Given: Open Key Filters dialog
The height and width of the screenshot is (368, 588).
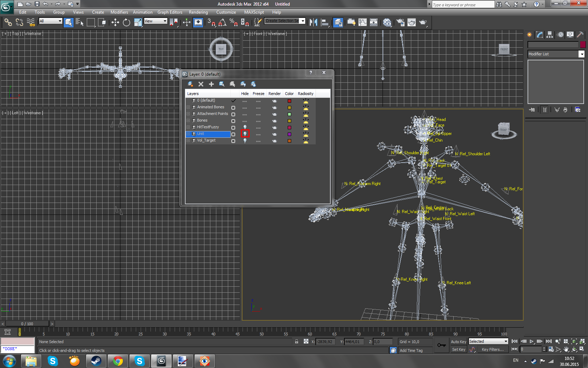Looking at the screenshot, I should coord(492,349).
